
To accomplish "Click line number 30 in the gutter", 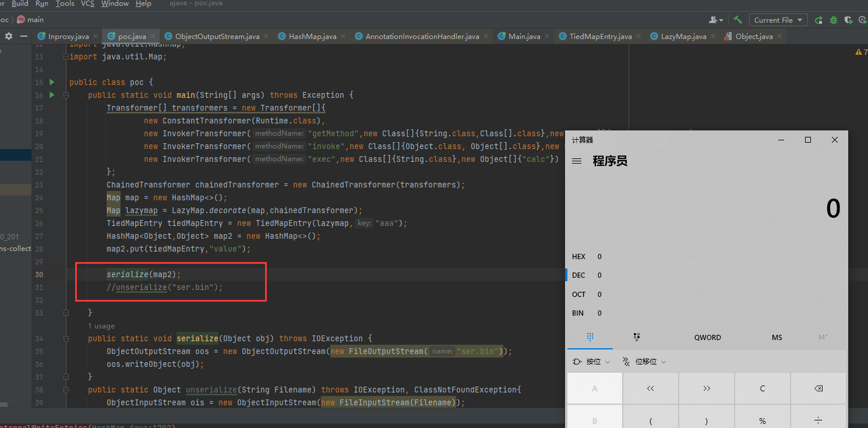I will [x=39, y=274].
